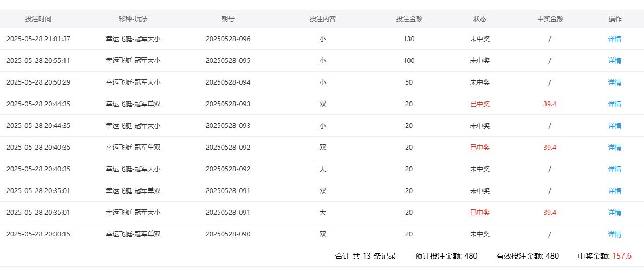This screenshot has width=644, height=269.
Task: Open 详情 for 091 冠军大小 winning bet
Action: tap(614, 213)
